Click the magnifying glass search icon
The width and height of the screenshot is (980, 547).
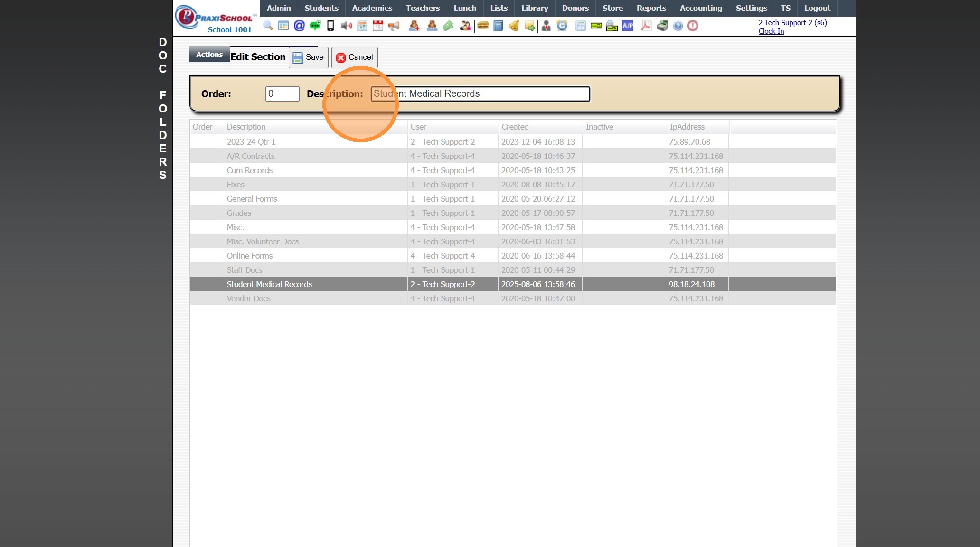tap(268, 26)
